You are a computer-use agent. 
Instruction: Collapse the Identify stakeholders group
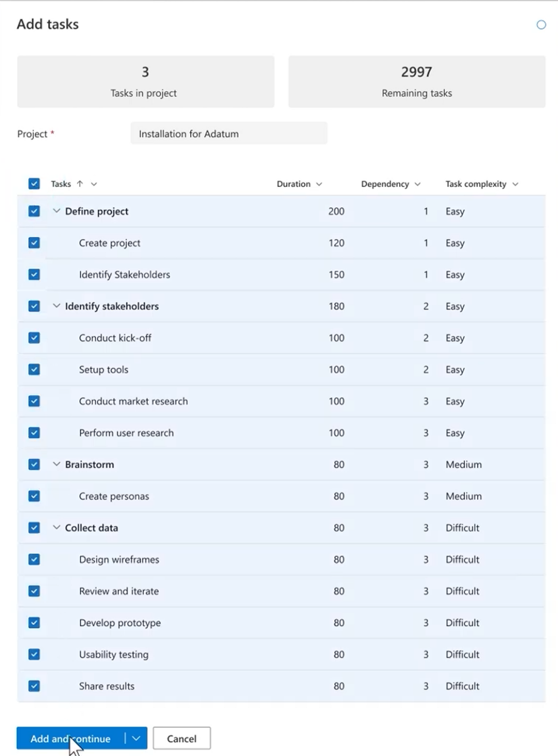(56, 306)
